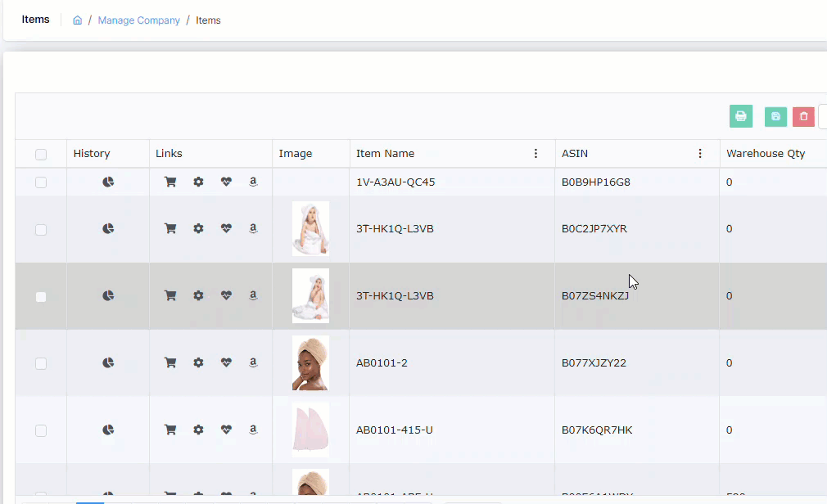Image resolution: width=827 pixels, height=504 pixels.
Task: Toggle the select-all checkbox in header
Action: (41, 155)
